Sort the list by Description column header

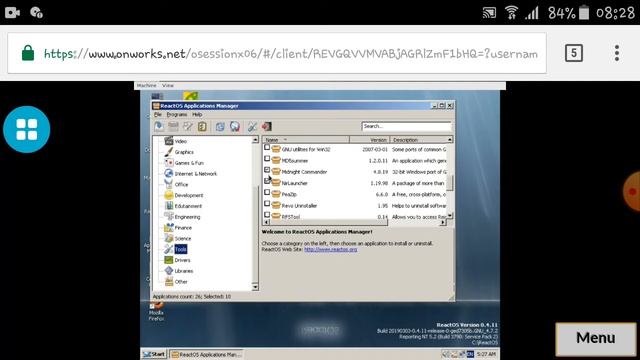pyautogui.click(x=418, y=140)
